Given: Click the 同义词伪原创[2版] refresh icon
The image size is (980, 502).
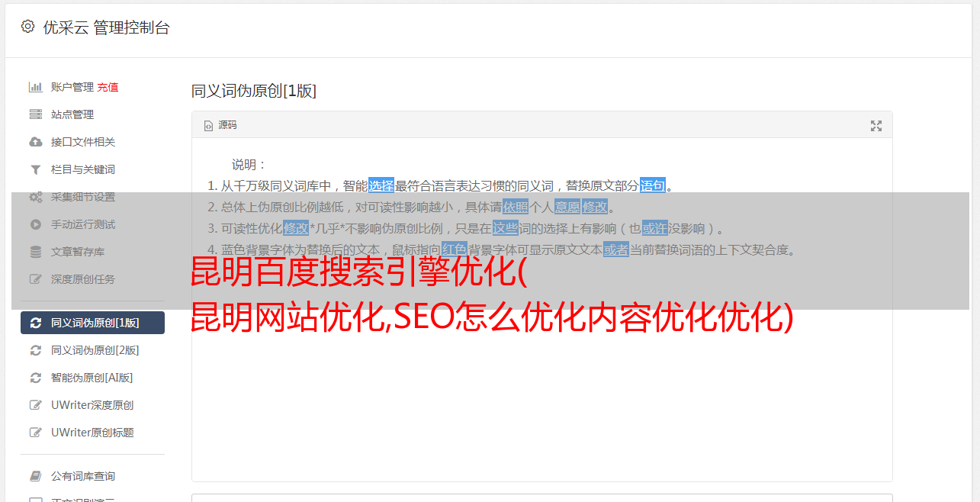Looking at the screenshot, I should click(35, 350).
